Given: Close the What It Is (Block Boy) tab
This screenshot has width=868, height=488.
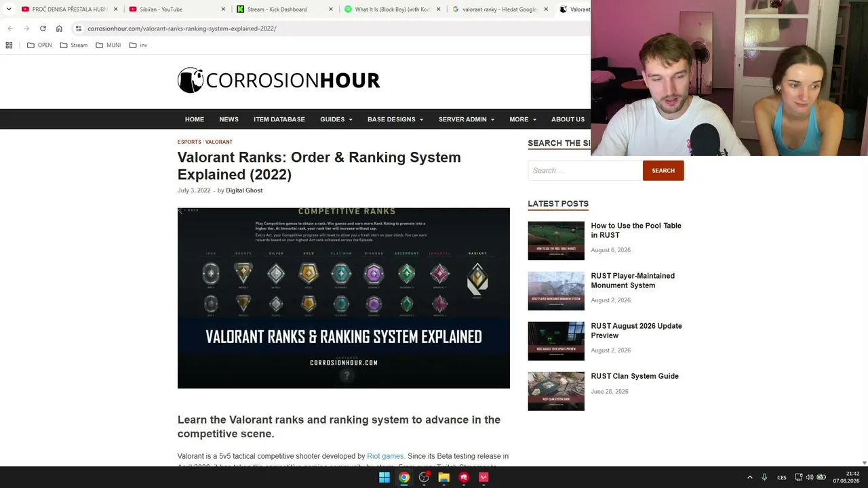Looking at the screenshot, I should click(439, 9).
